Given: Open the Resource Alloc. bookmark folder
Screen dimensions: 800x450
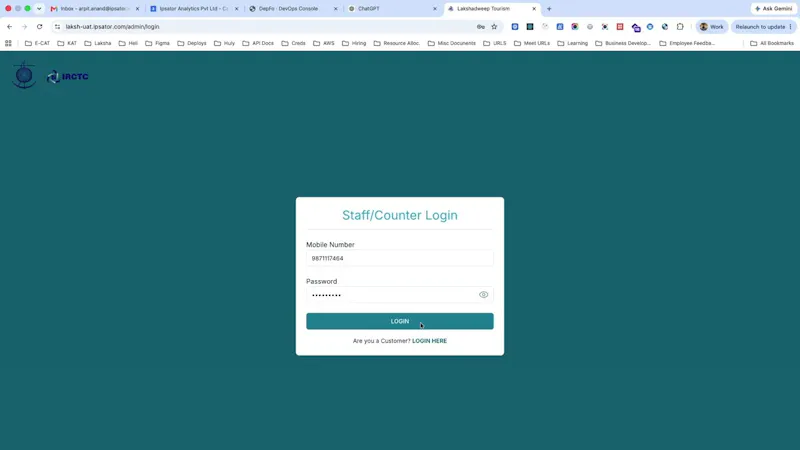Looking at the screenshot, I should 397,43.
